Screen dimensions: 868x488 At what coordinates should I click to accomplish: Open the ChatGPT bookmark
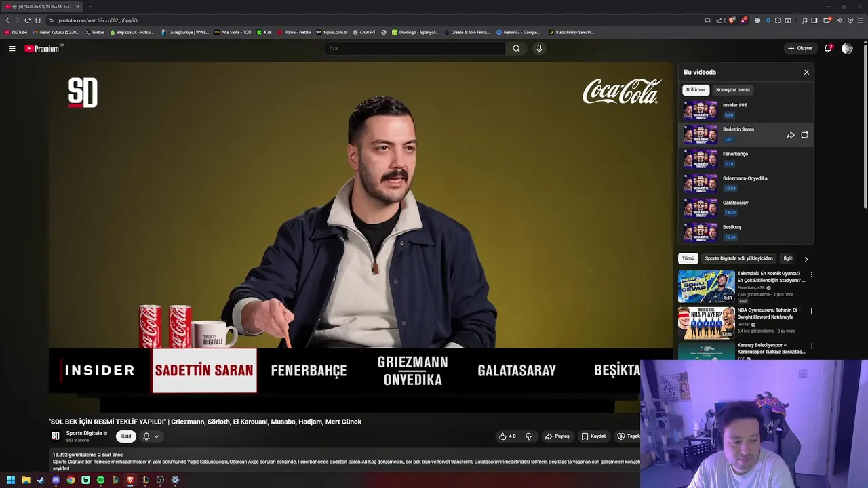[363, 32]
